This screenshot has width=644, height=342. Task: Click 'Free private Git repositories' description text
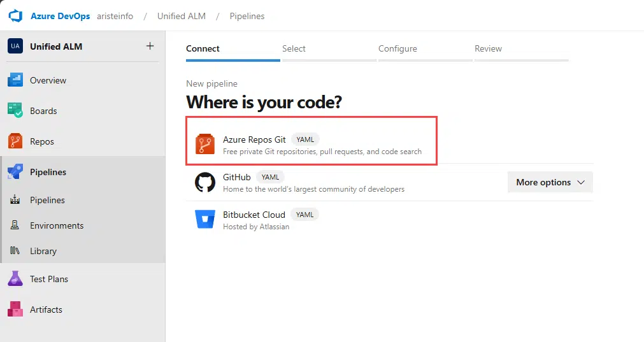click(x=322, y=152)
